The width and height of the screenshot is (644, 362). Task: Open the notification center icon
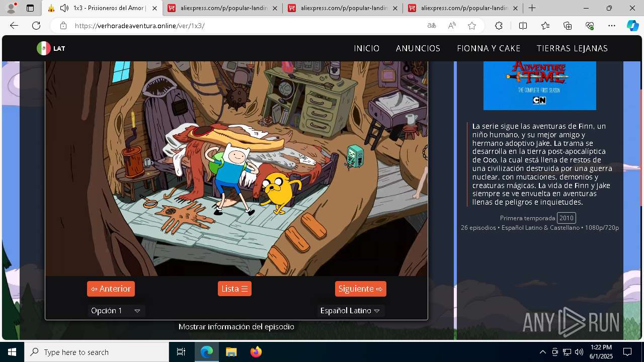(x=627, y=352)
